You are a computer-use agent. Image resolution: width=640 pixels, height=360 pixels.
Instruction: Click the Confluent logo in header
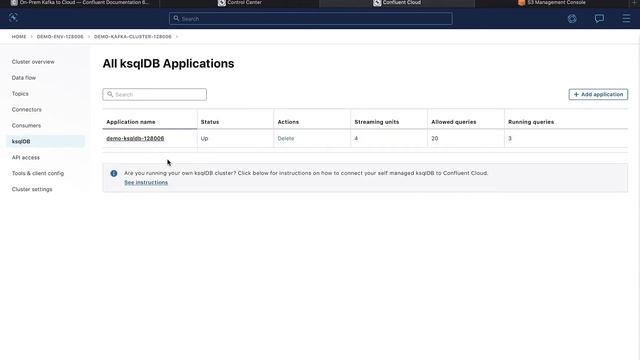[x=13, y=18]
